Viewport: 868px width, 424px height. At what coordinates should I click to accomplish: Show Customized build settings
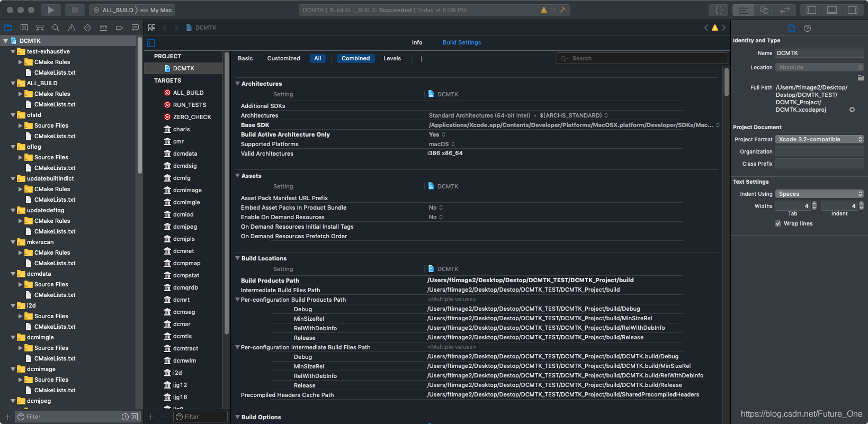tap(283, 58)
